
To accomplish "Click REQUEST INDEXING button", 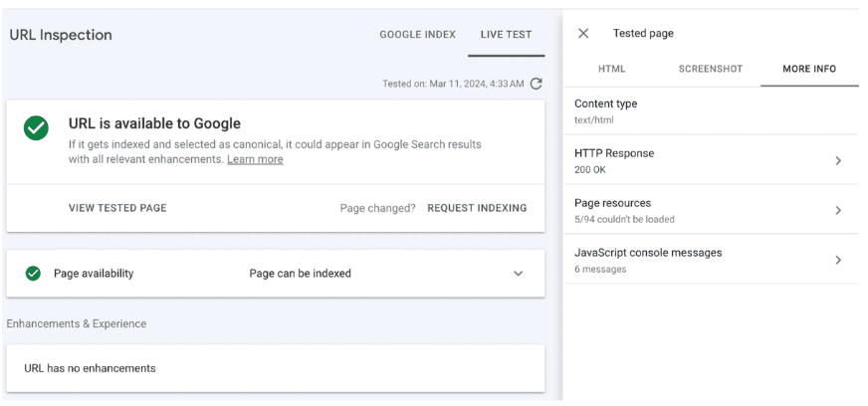I will pos(477,208).
